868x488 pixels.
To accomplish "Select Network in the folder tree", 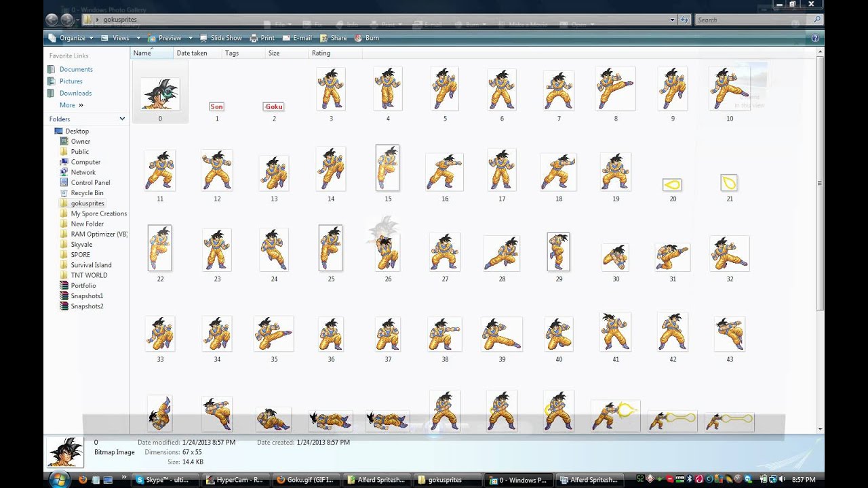I will [77, 172].
